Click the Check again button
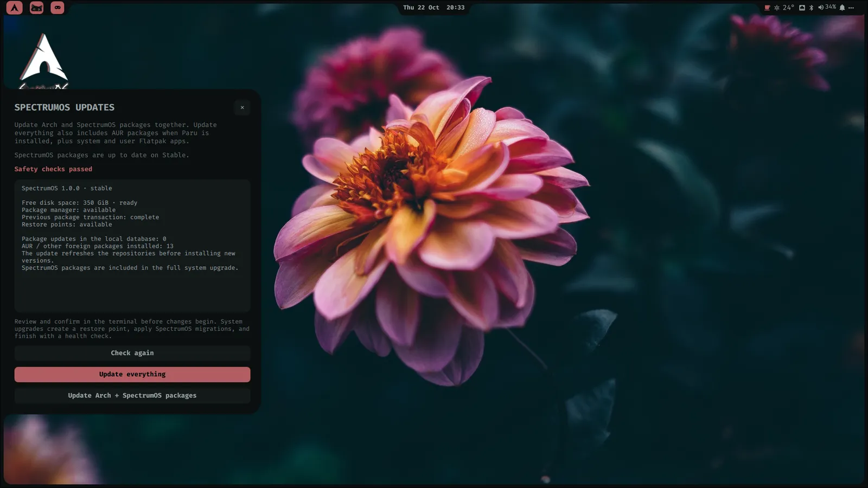 click(x=132, y=353)
